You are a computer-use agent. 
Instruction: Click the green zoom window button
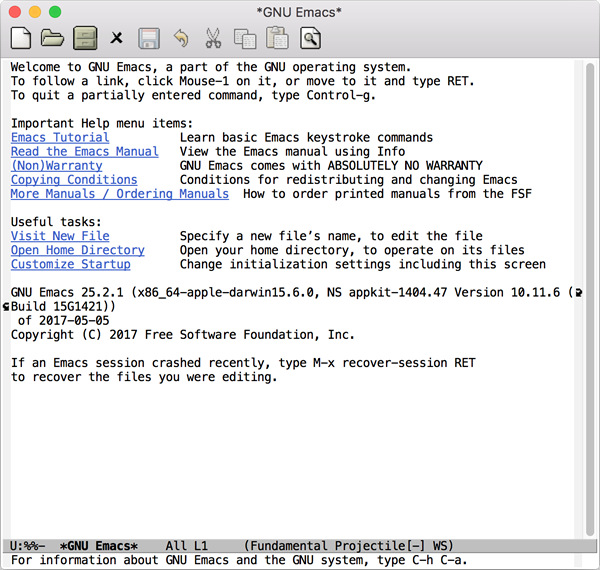(55, 12)
